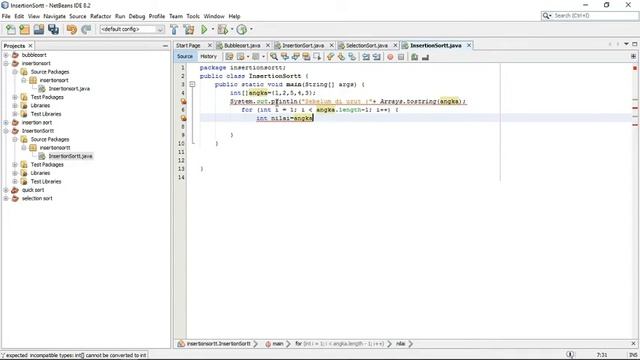Open the Debug Project dropdown arrow
This screenshot has height=360, width=640.
pyautogui.click(x=231, y=29)
